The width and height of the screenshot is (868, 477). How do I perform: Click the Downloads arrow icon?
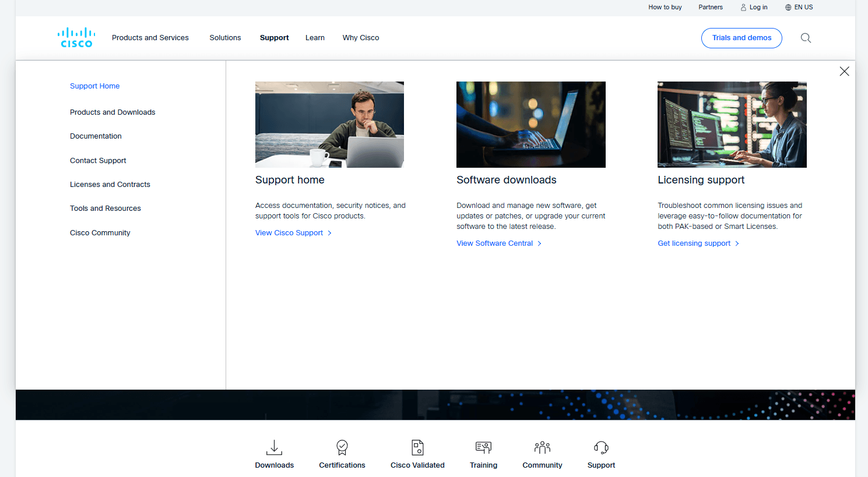click(274, 447)
